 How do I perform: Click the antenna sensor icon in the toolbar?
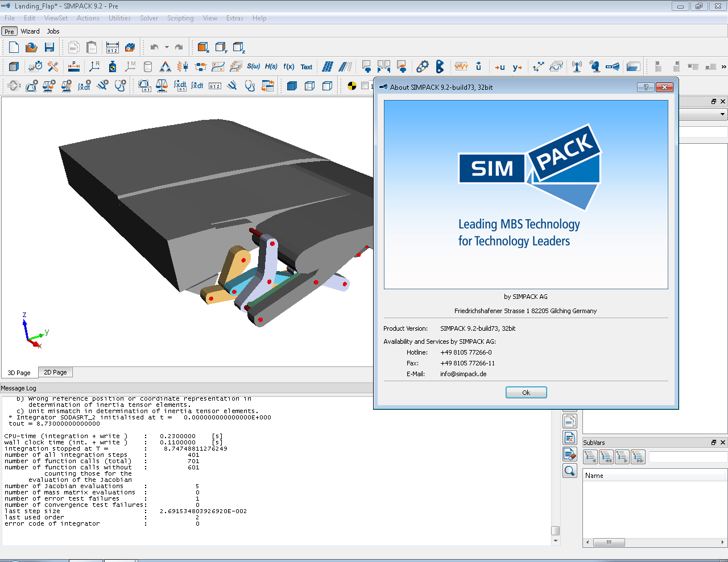(x=577, y=67)
